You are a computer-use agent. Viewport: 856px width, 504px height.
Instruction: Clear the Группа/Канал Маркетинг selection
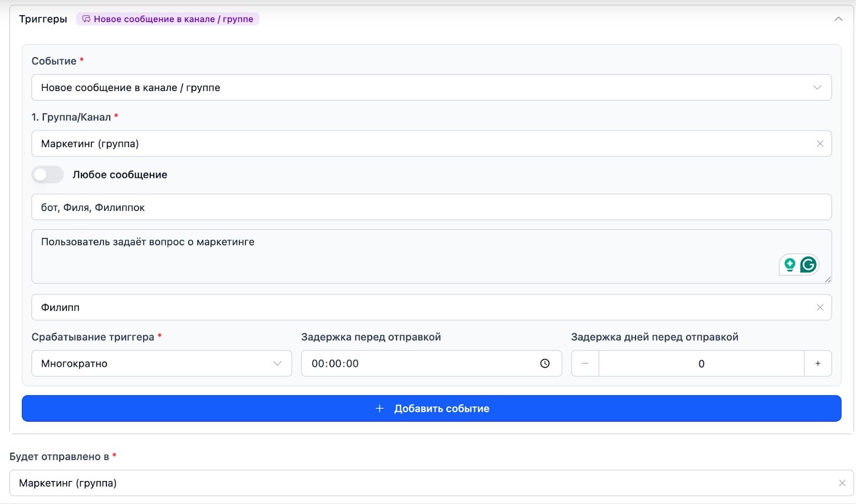coord(820,144)
